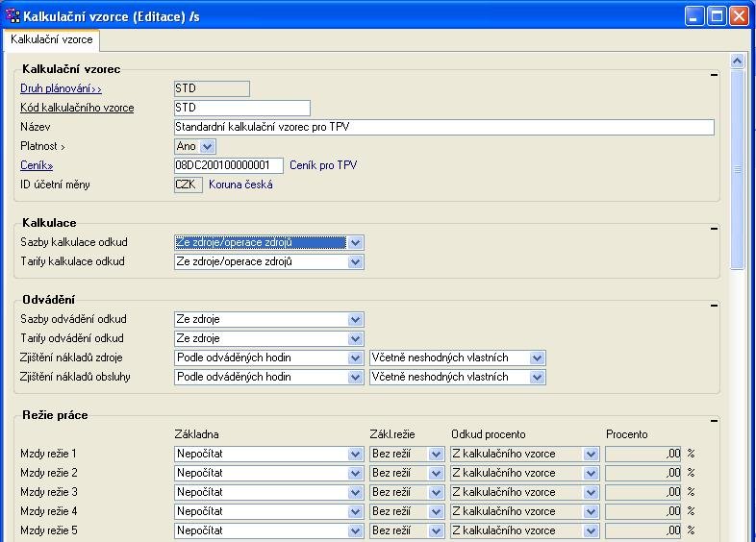Collapse the Kalkulační vzorec section
756x542 pixels.
coord(714,75)
